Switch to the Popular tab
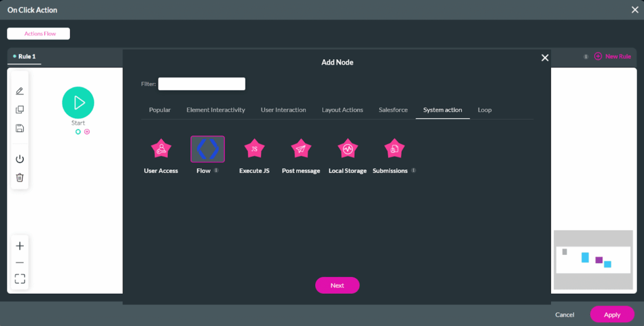The image size is (644, 326). (x=160, y=110)
